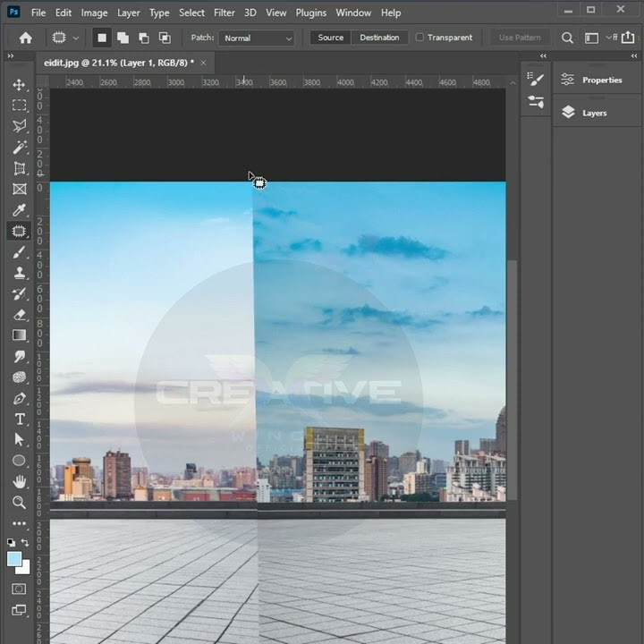The width and height of the screenshot is (644, 644).
Task: Open the Filter menu
Action: [x=225, y=13]
